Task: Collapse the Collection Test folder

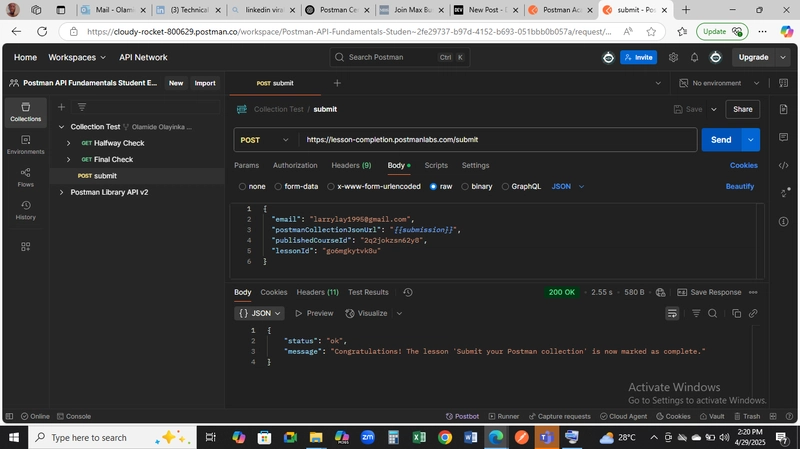Action: point(61,127)
